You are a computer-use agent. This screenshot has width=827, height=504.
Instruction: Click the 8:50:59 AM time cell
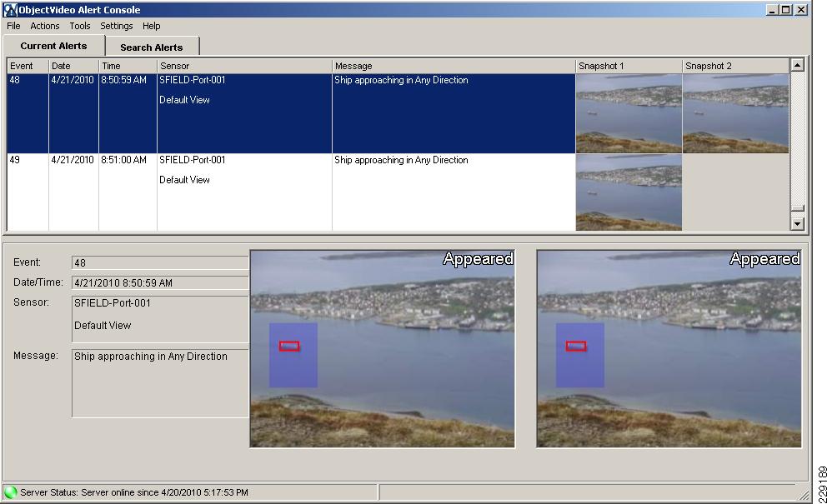[128, 113]
